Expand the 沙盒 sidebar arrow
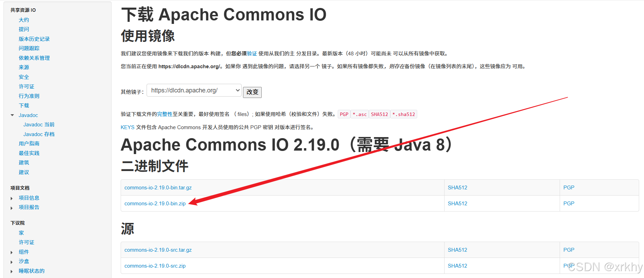 click(12, 262)
